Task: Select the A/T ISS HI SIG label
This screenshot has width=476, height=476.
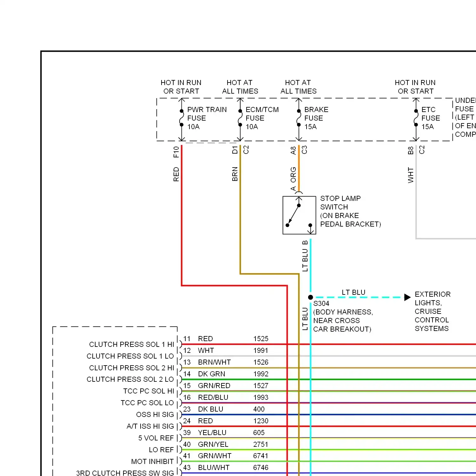Action: [x=150, y=426]
